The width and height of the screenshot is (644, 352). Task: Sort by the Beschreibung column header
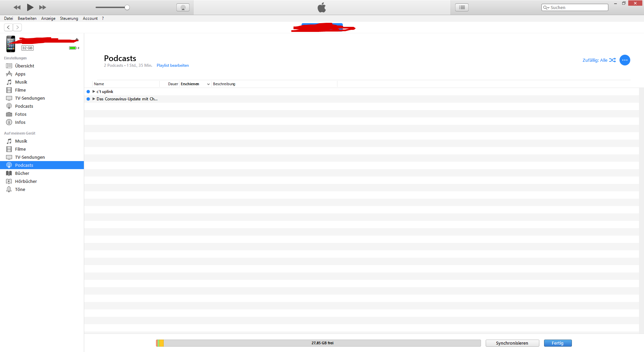(274, 84)
